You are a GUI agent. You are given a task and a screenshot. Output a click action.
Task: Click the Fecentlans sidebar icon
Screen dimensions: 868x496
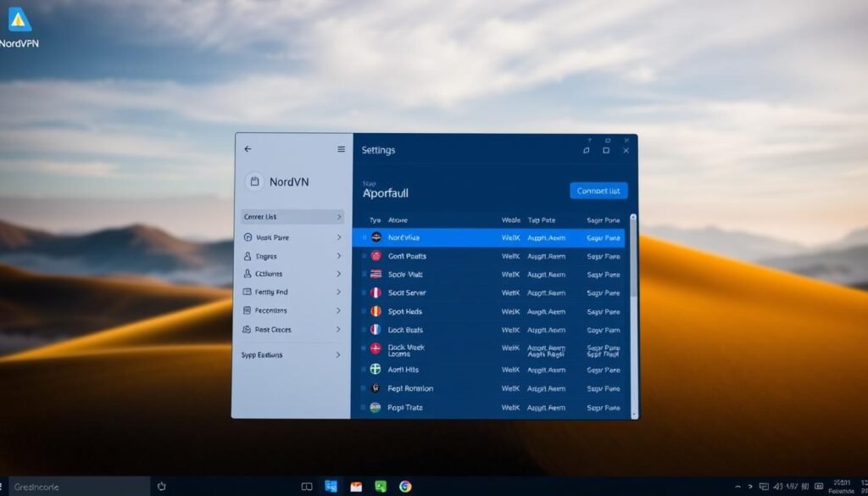coord(248,310)
